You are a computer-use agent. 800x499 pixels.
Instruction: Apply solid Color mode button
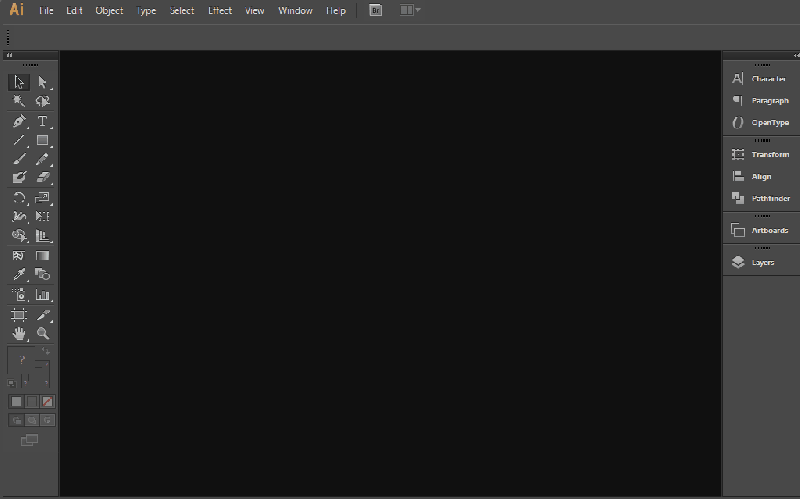coord(16,402)
